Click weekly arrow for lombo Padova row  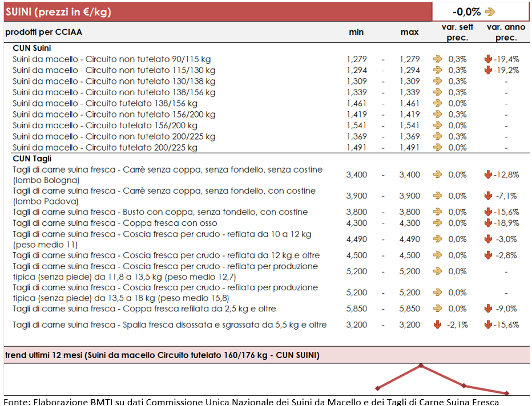tap(438, 196)
